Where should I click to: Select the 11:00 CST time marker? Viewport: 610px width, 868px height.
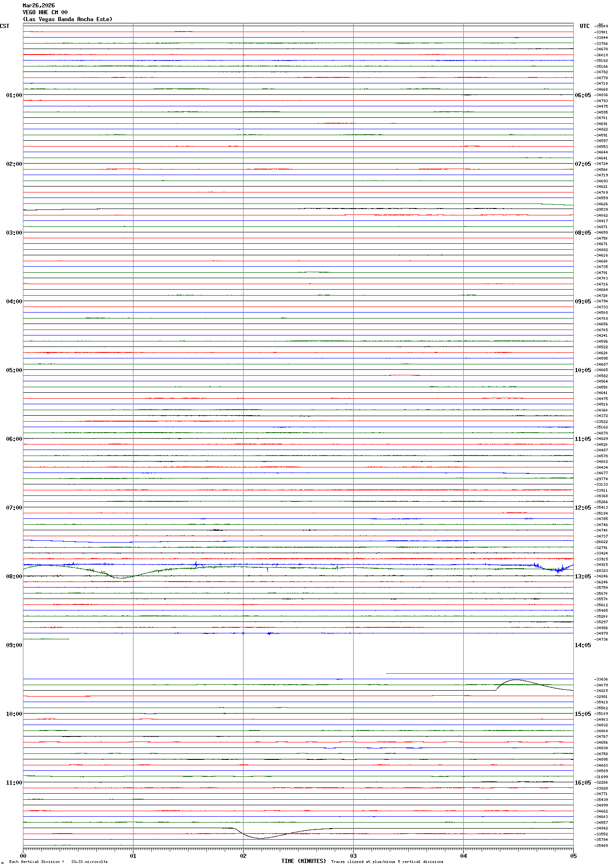14,783
